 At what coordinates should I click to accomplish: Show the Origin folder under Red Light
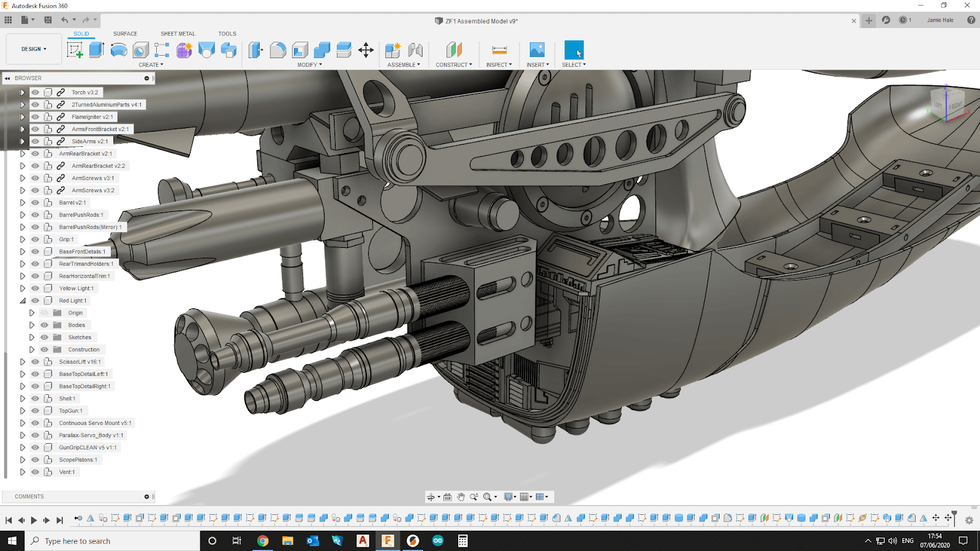pos(45,313)
